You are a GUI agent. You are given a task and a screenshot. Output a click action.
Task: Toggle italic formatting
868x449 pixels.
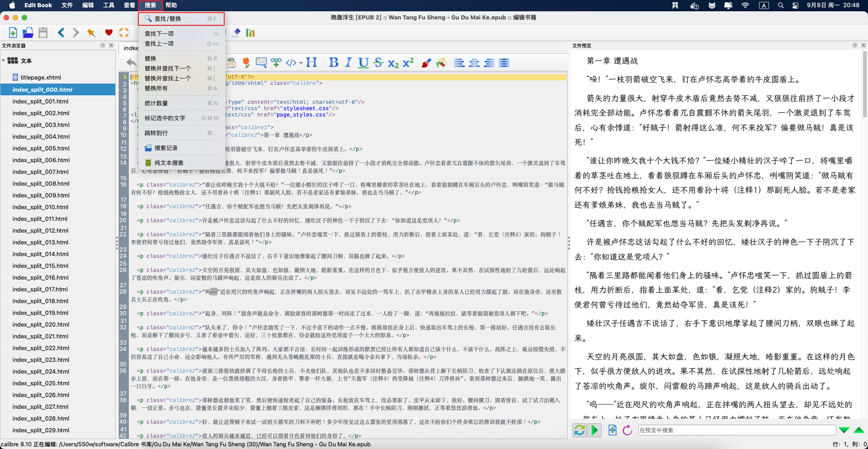tap(348, 62)
